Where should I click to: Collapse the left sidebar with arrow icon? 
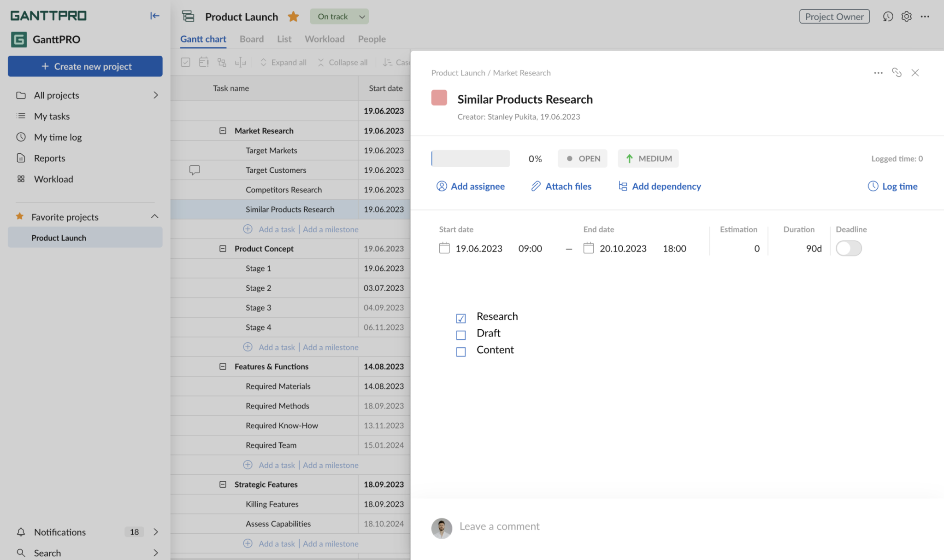pos(154,16)
